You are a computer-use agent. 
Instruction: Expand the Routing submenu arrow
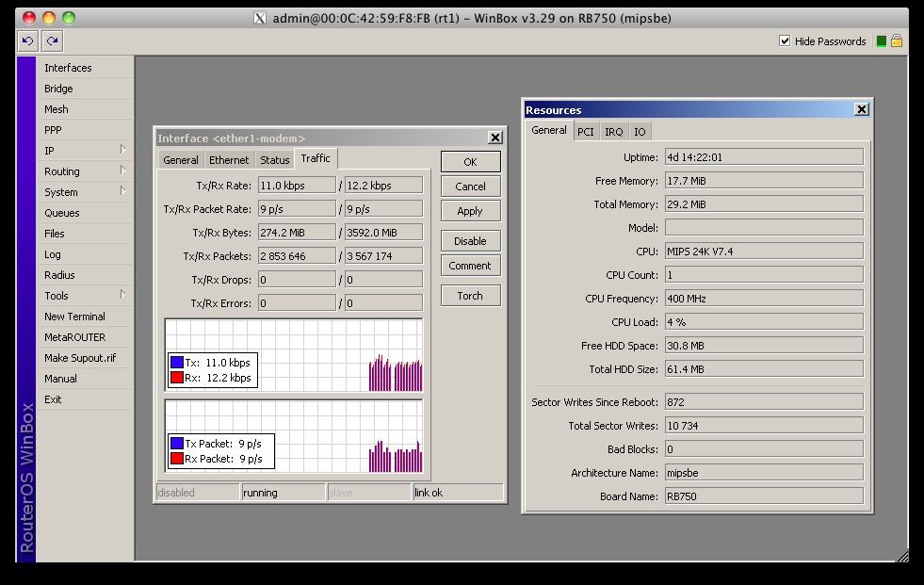(x=122, y=171)
